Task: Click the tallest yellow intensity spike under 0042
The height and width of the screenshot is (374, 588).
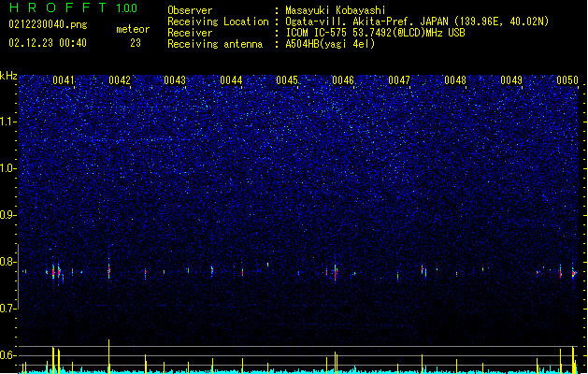Action: tap(109, 356)
